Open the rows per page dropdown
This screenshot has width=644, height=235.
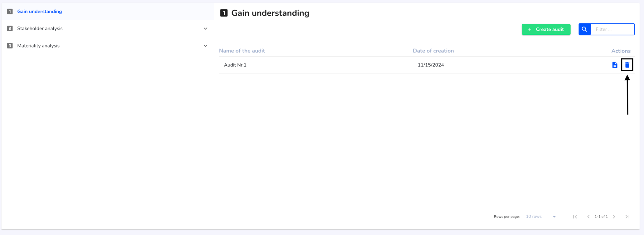click(541, 217)
